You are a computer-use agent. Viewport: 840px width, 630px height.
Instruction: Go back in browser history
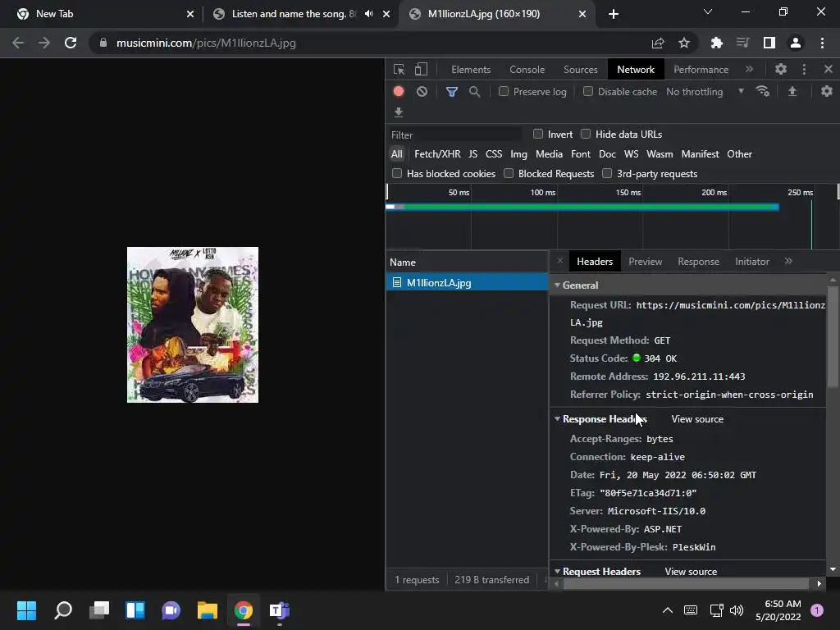pos(18,43)
